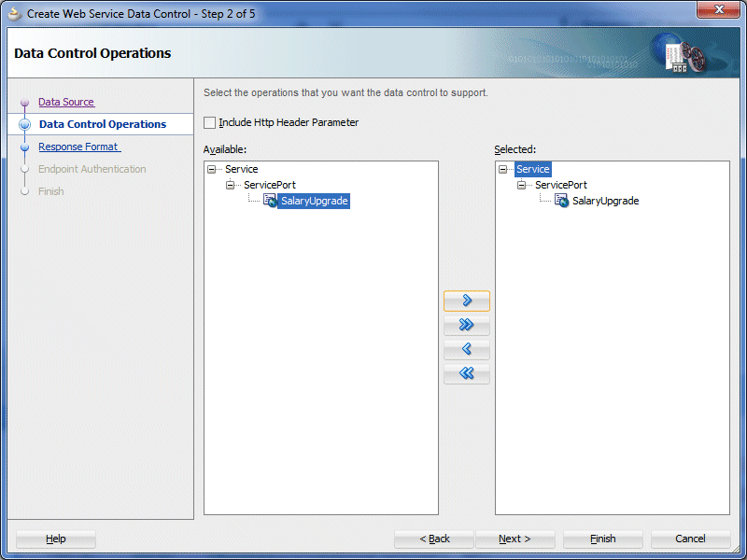
Task: Select Service label in Available tree
Action: click(x=242, y=170)
